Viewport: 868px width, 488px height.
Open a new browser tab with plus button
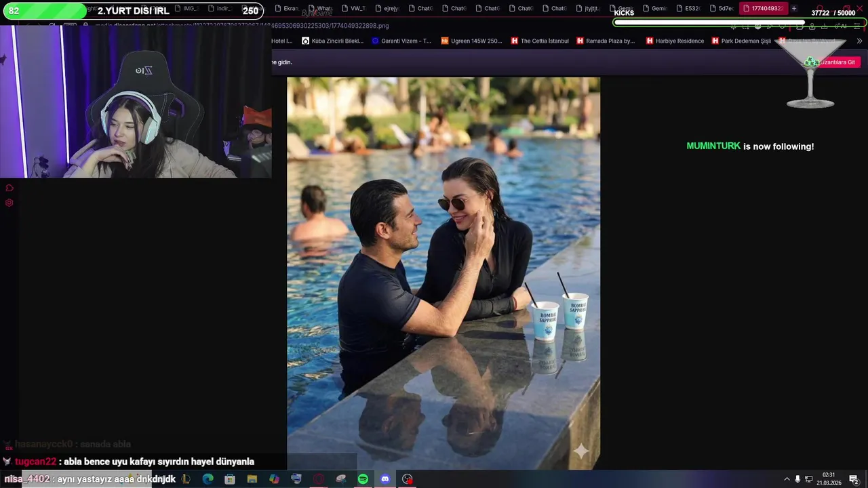click(x=794, y=8)
